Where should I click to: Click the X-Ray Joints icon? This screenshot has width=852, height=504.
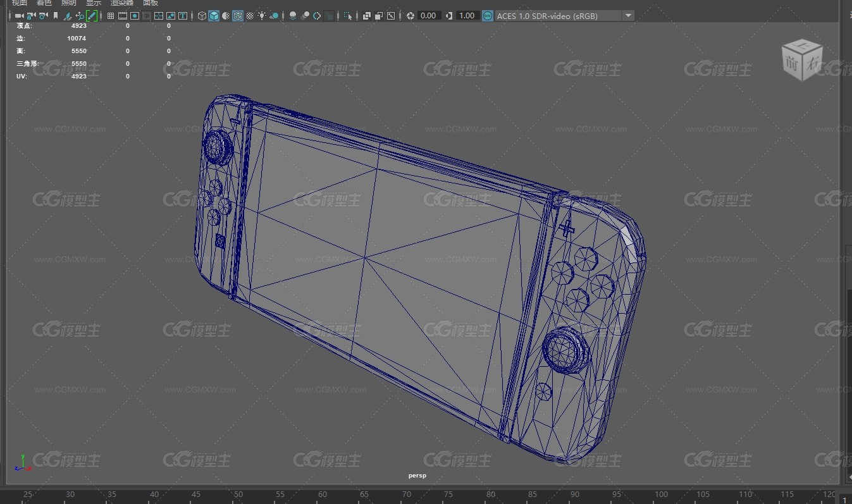point(391,16)
